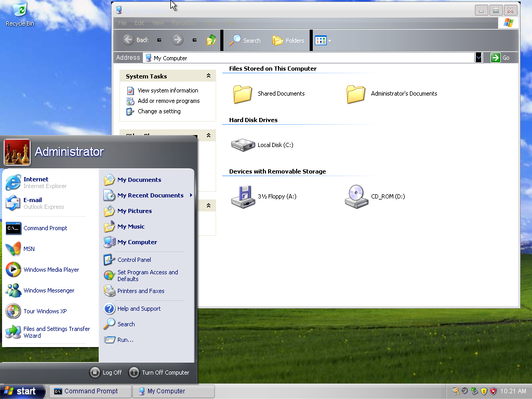This screenshot has width=532, height=399.
Task: Select Administrator's Documents folder icon
Action: (x=355, y=94)
